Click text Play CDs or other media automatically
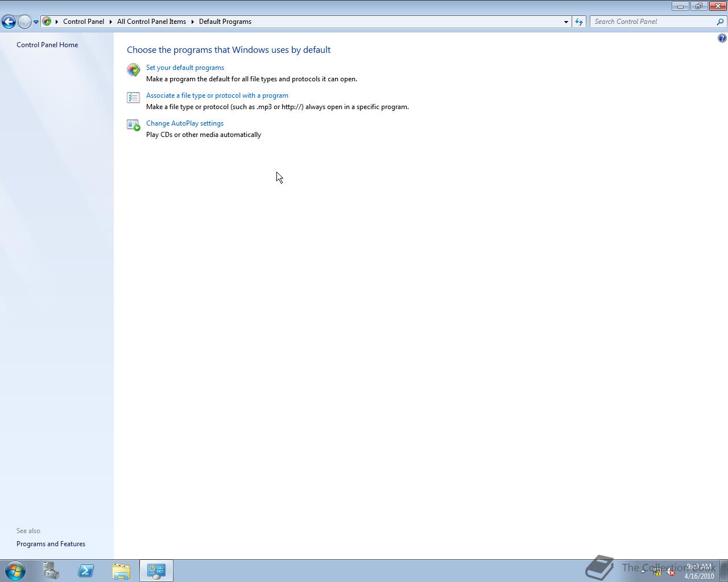728x582 pixels. [x=204, y=135]
